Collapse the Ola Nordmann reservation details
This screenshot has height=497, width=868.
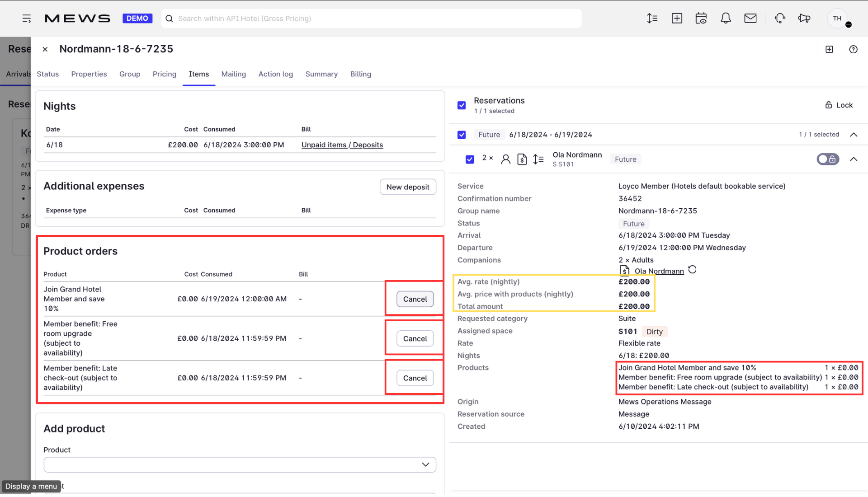coord(854,159)
